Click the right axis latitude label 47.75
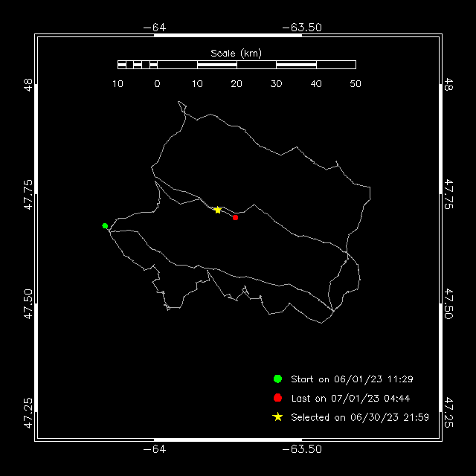 448,195
